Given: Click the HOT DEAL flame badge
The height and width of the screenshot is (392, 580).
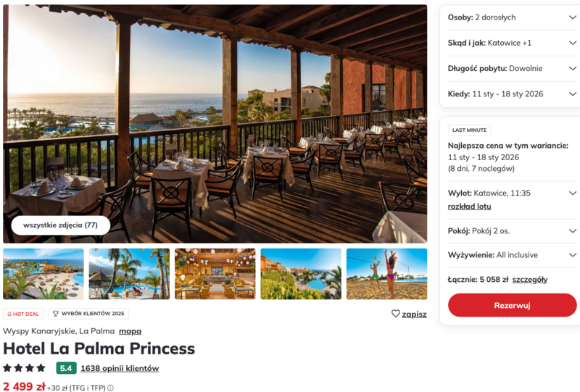Looking at the screenshot, I should (23, 314).
